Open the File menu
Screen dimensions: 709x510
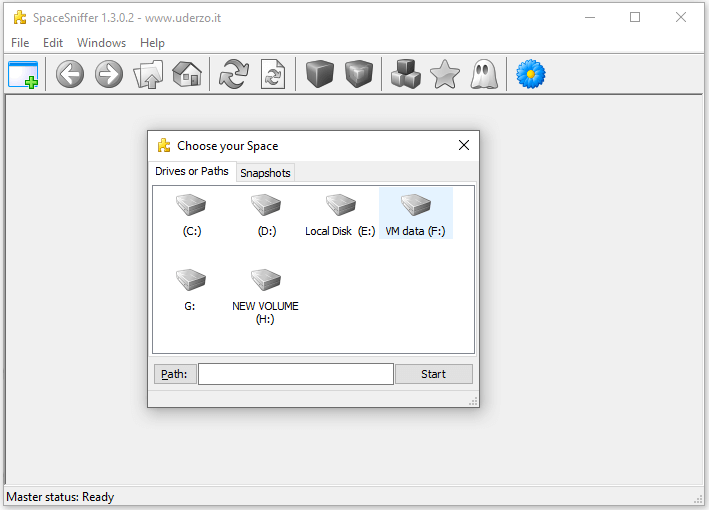click(x=20, y=43)
